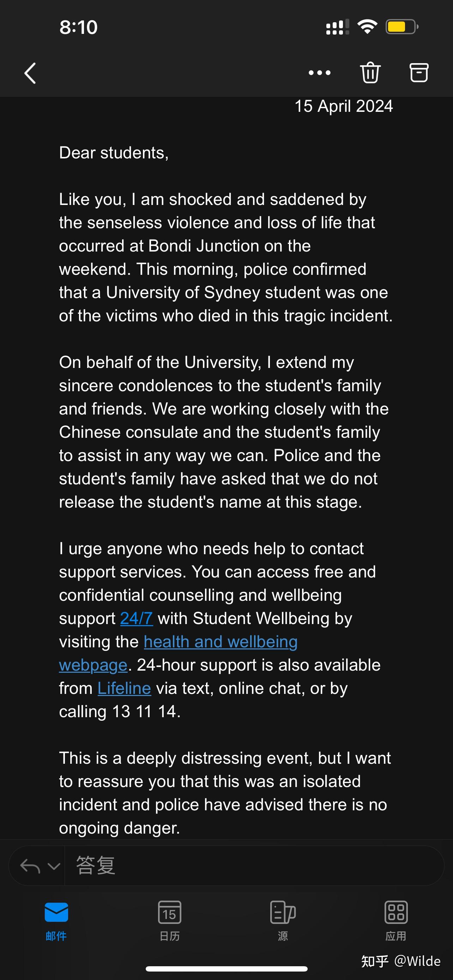Image resolution: width=453 pixels, height=980 pixels.
Task: Tap the battery indicator in status bar
Action: tap(403, 27)
